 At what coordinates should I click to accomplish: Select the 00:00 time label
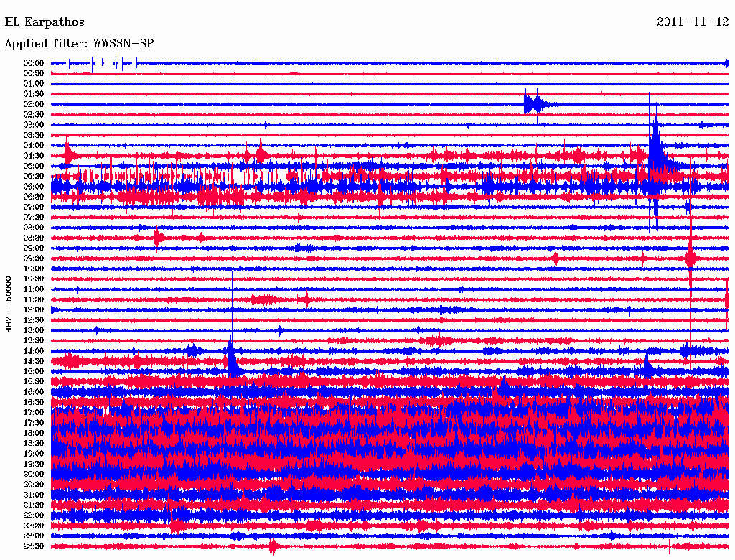click(34, 63)
